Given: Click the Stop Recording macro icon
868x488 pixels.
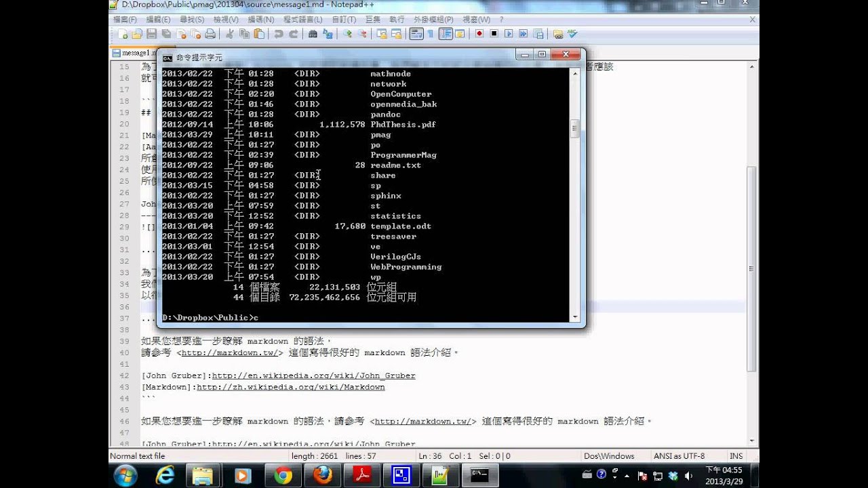Looking at the screenshot, I should [494, 34].
